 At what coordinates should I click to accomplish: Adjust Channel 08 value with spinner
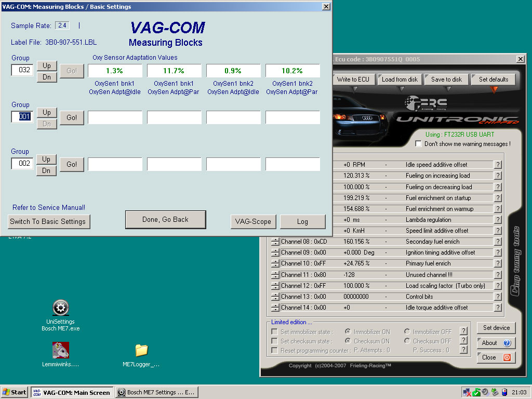click(x=275, y=242)
